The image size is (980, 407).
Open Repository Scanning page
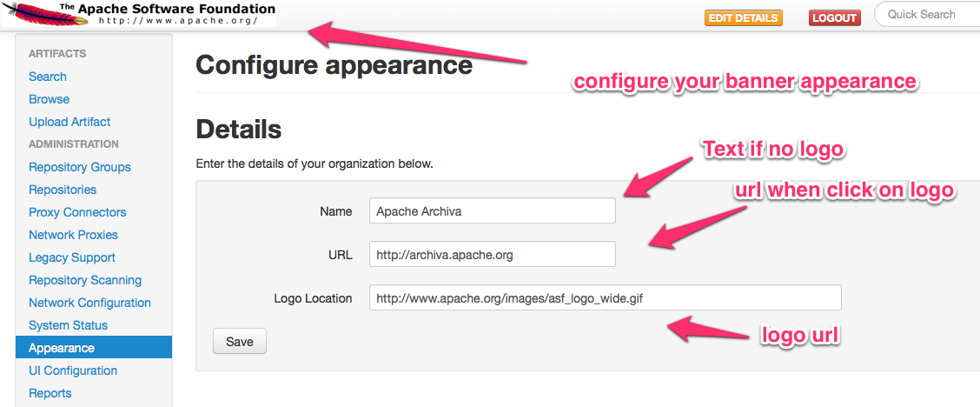85,280
